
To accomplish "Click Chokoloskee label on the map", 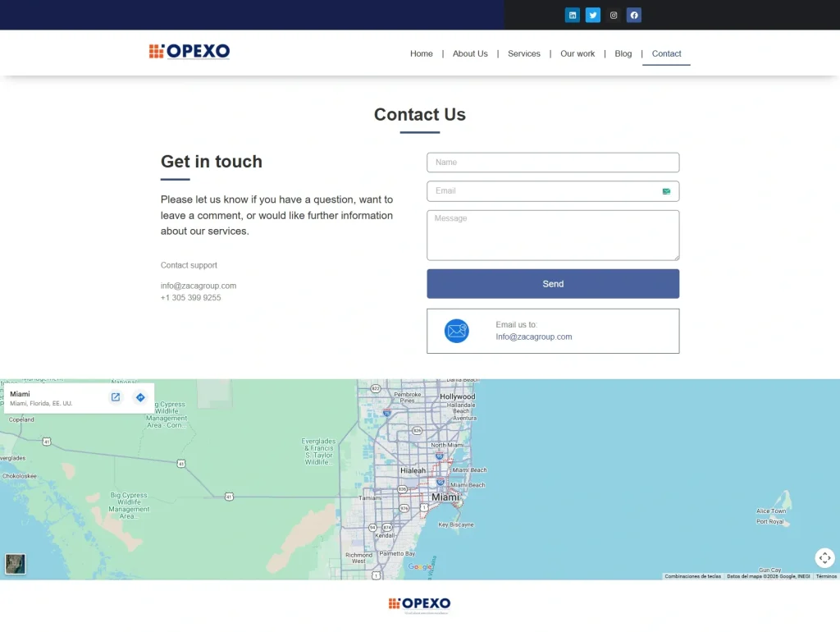I will 20,476.
